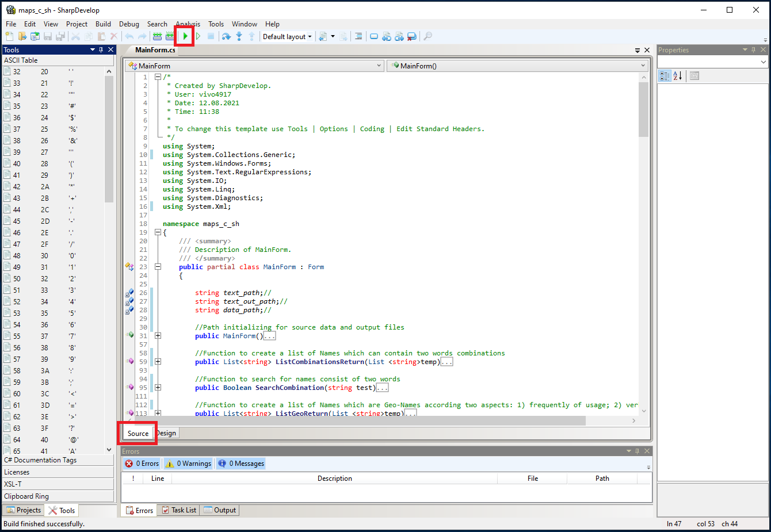Open the Task List tab
Viewport: 771px width, 532px height.
point(178,510)
